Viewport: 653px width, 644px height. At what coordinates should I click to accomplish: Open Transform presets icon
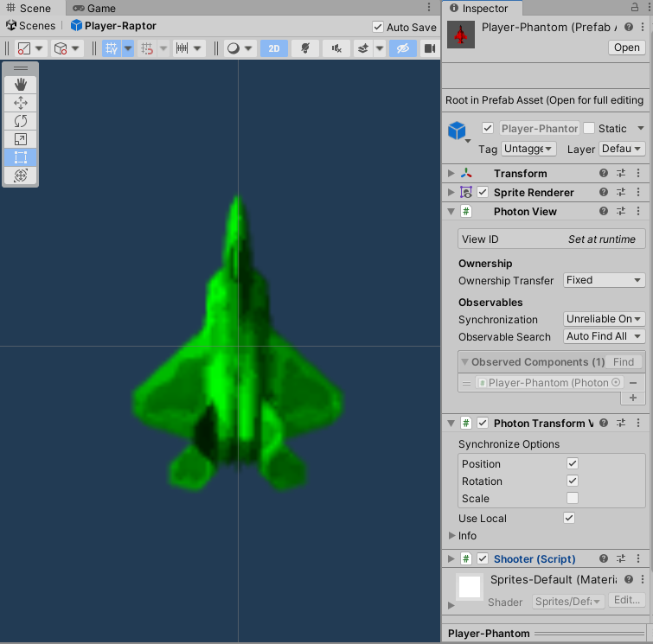[621, 173]
